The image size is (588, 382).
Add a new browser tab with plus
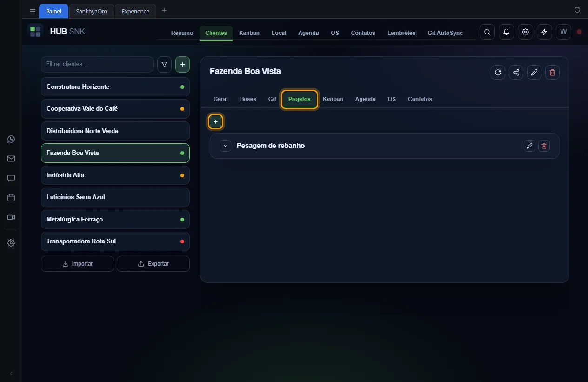pyautogui.click(x=164, y=10)
